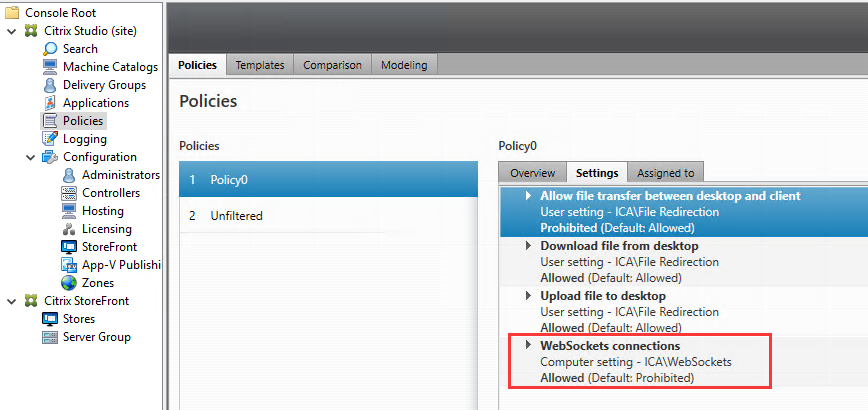The image size is (868, 410).
Task: Click the Citrix Studio (site) icon
Action: pyautogui.click(x=32, y=31)
